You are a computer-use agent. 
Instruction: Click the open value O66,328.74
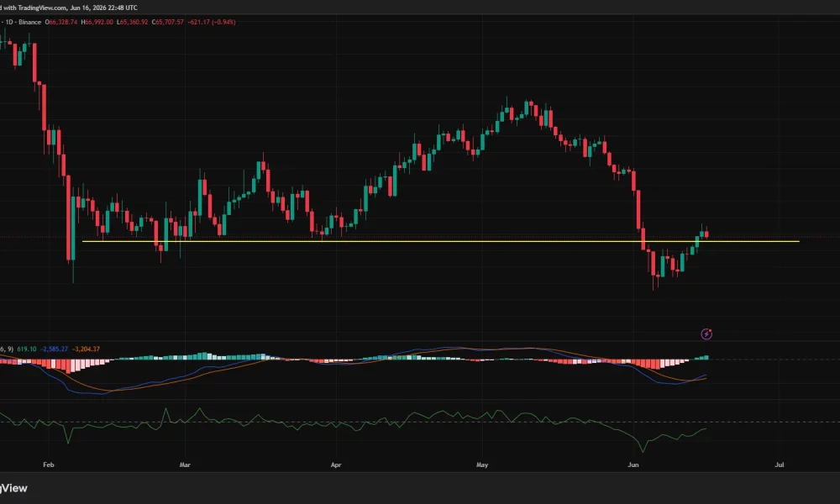coord(61,22)
